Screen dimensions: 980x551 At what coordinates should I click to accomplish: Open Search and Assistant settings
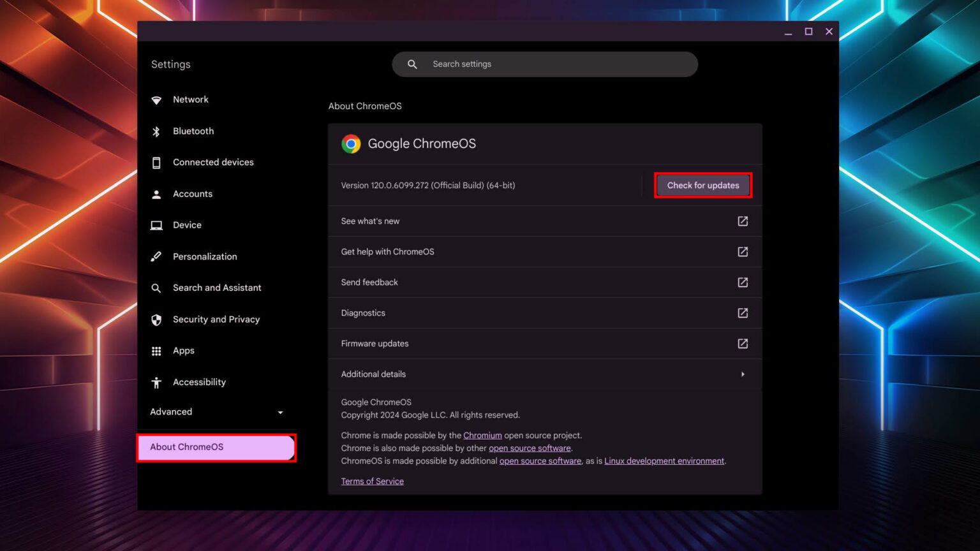(x=217, y=288)
